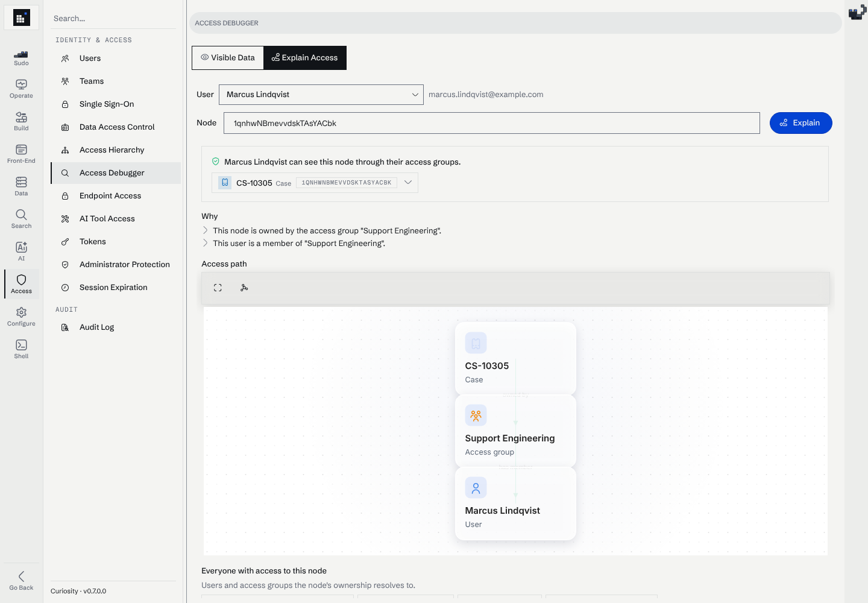Open the Data section icon
The width and height of the screenshot is (868, 603).
click(x=21, y=187)
